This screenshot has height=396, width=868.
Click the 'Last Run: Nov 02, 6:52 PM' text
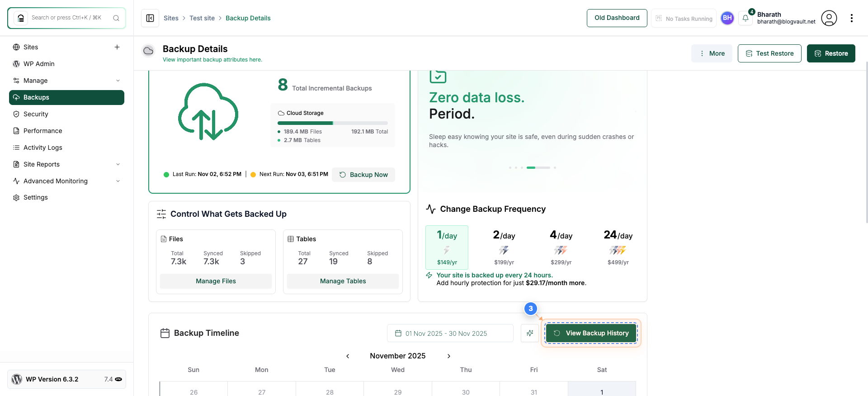pos(207,174)
